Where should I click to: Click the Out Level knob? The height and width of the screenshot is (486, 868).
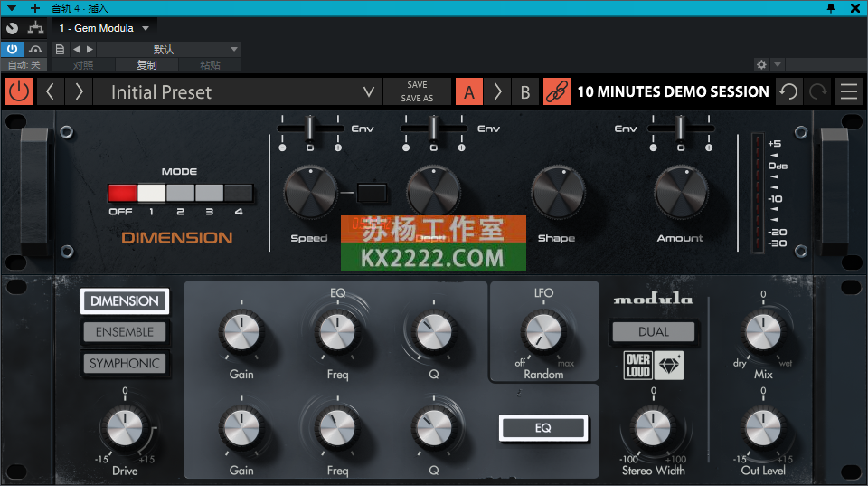tap(763, 429)
